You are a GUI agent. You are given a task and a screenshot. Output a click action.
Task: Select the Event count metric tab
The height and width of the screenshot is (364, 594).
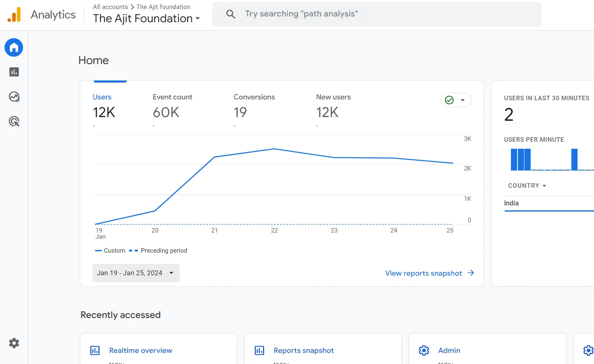(x=172, y=106)
